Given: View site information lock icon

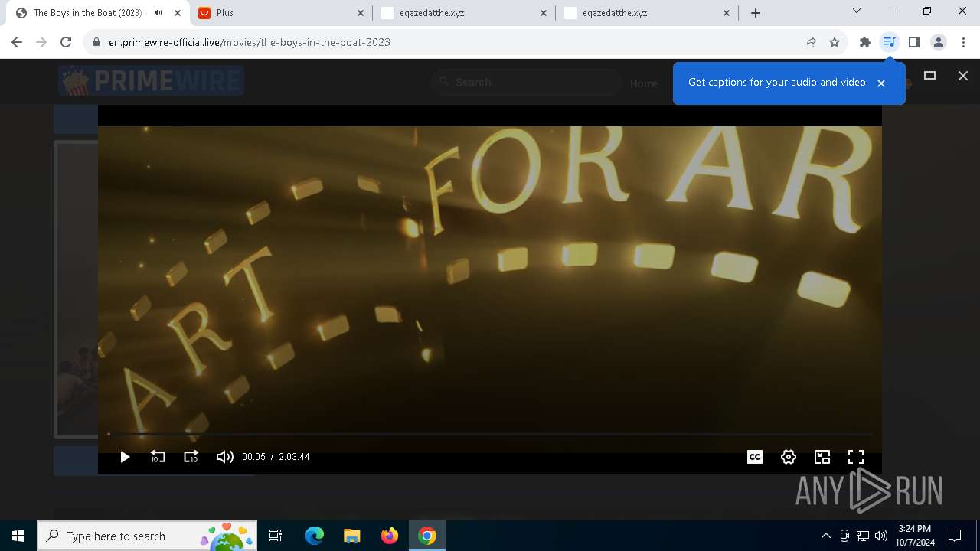Looking at the screenshot, I should pos(96,42).
